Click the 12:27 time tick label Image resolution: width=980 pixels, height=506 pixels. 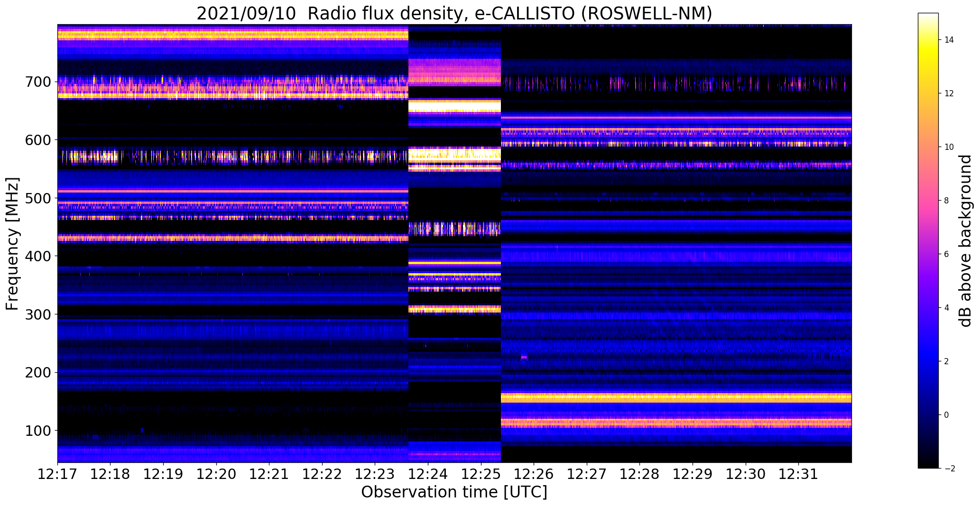click(x=587, y=474)
